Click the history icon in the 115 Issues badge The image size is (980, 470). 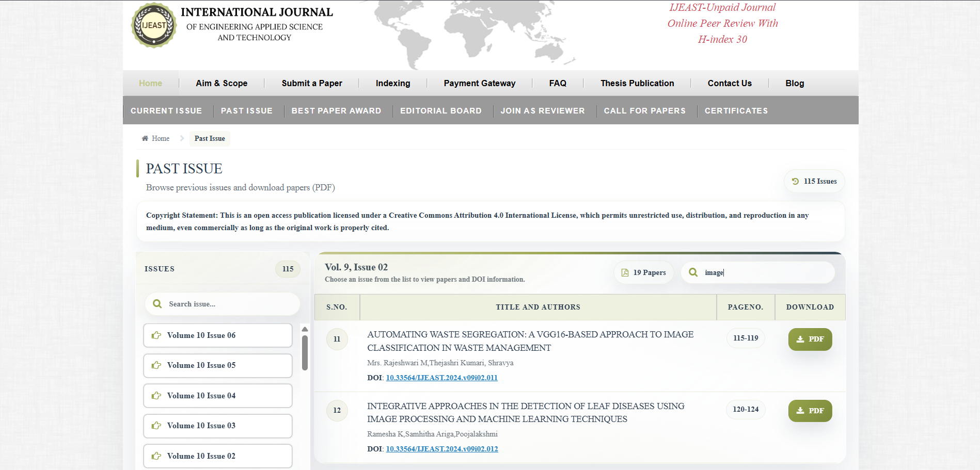(x=795, y=181)
